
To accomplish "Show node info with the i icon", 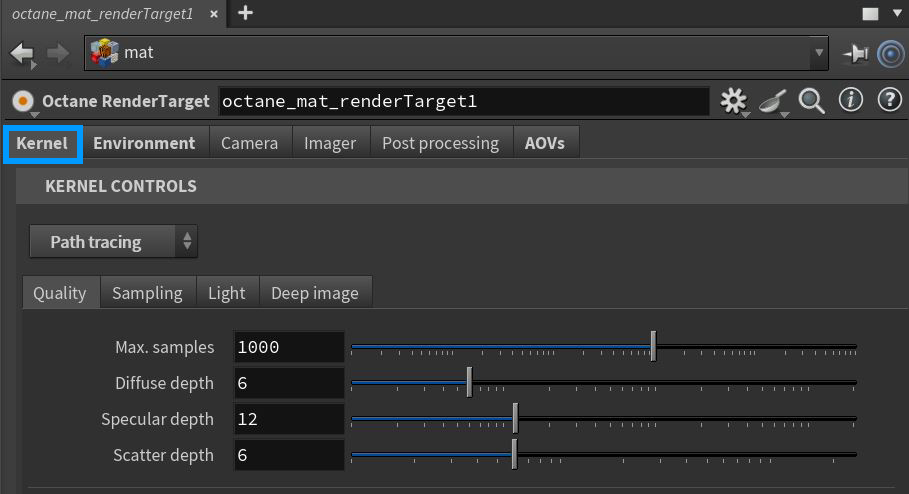I will coord(851,101).
